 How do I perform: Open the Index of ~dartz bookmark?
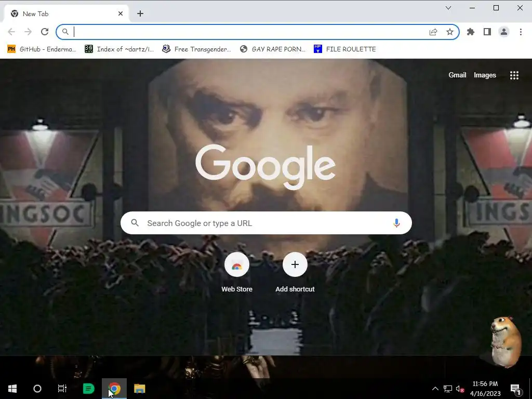coord(119,49)
